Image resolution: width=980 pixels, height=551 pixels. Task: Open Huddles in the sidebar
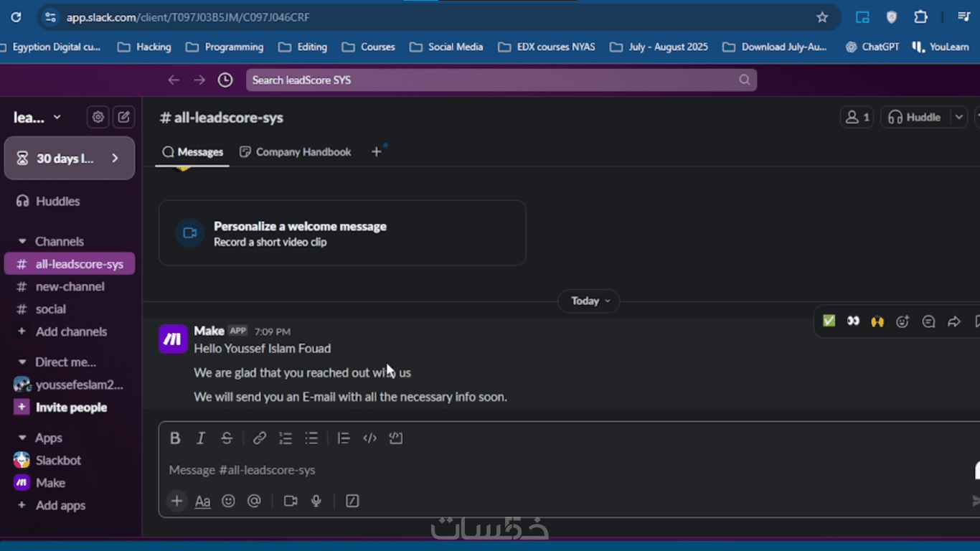tap(70, 201)
